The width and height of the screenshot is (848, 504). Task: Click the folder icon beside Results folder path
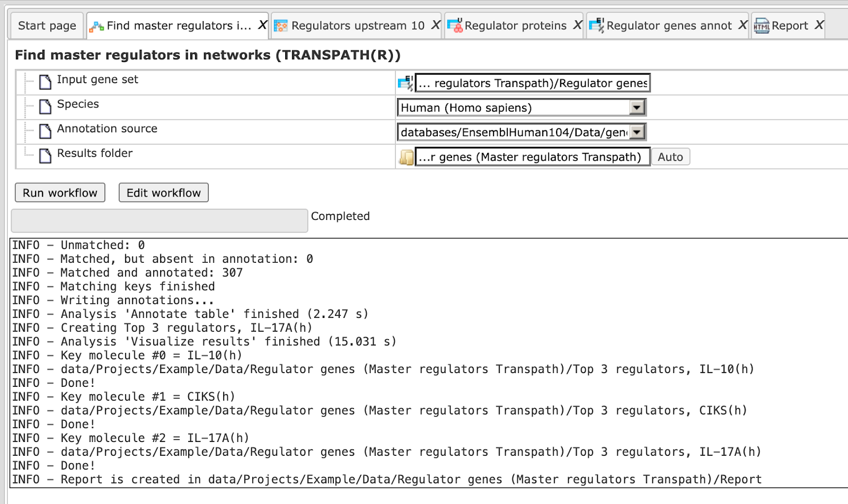(406, 157)
